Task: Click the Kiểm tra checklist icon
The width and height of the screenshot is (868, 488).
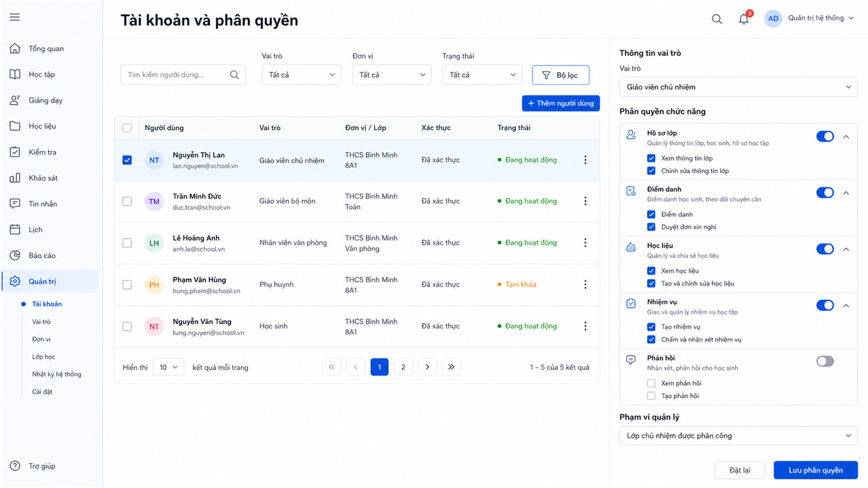Action: pyautogui.click(x=15, y=152)
